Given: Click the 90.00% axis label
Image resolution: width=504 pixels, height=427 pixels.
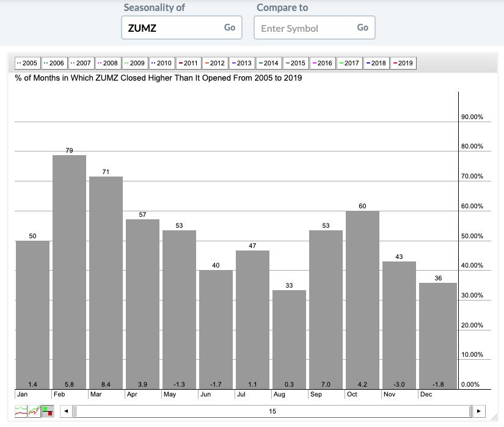Looking at the screenshot, I should [x=472, y=117].
